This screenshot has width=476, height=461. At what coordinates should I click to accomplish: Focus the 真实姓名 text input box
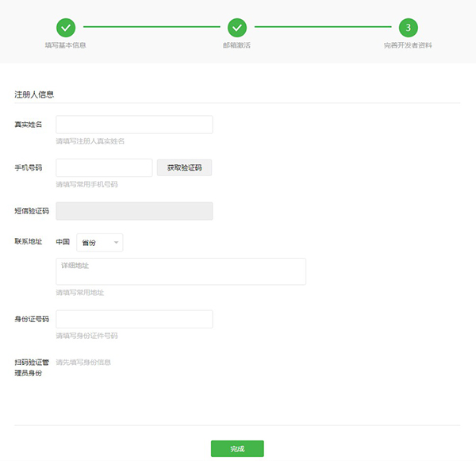[x=134, y=125]
